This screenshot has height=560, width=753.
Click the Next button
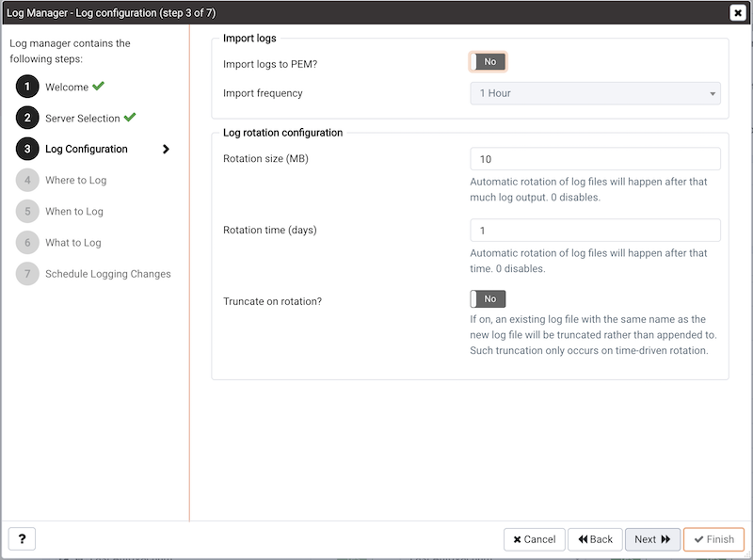[x=652, y=539]
